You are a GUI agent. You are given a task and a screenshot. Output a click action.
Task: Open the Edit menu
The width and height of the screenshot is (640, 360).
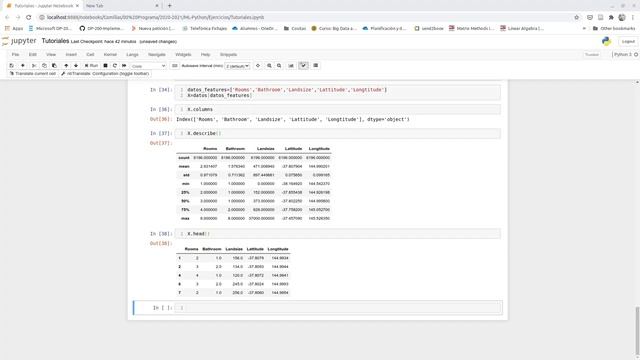[x=33, y=55]
